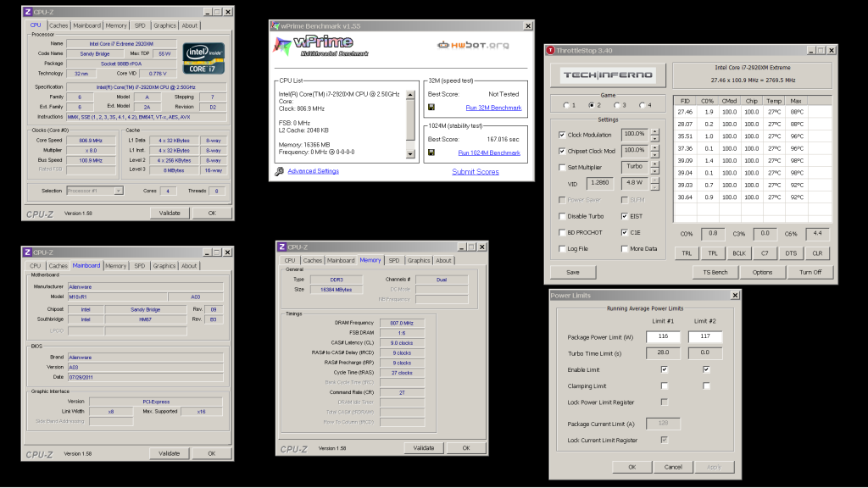Open the Memory tab in the CPU-Z Mainboard window
Viewport: 868px width, 488px height.
point(115,266)
